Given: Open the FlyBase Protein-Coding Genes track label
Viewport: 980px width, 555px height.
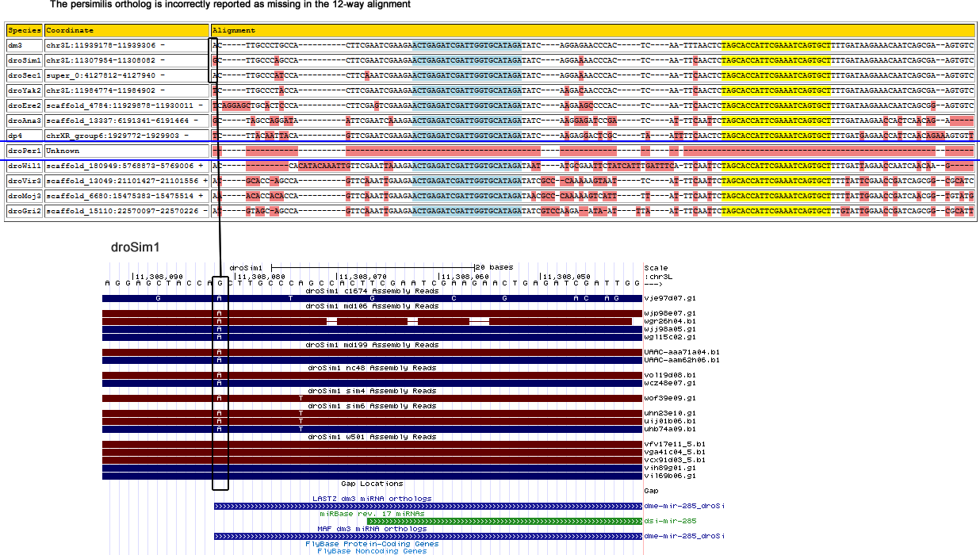Looking at the screenshot, I should coord(371,544).
